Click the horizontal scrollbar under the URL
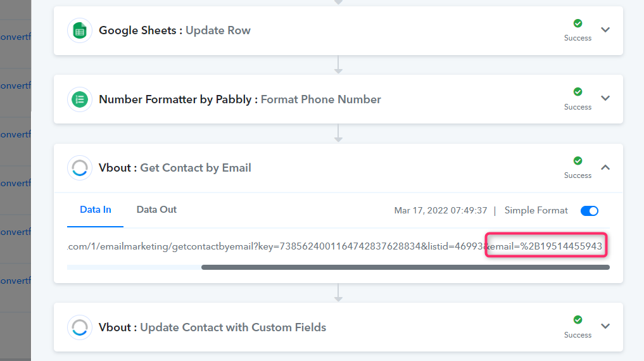Screen dimensions: 644x361 (x=405, y=267)
